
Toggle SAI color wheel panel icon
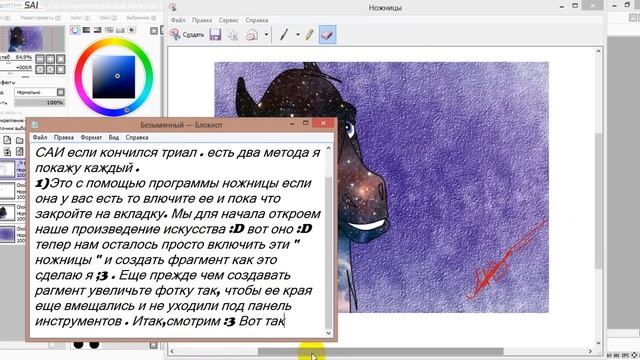click(75, 30)
